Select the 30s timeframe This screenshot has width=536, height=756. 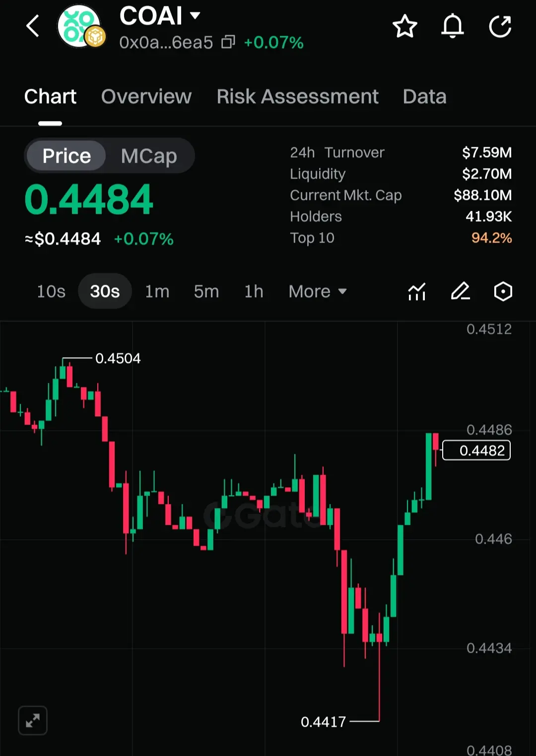[x=105, y=291]
